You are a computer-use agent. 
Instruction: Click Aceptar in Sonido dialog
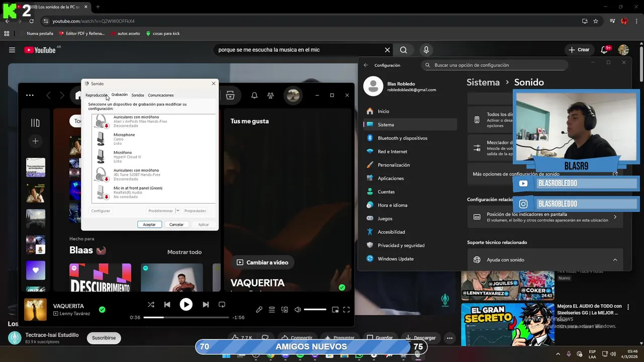tap(149, 224)
